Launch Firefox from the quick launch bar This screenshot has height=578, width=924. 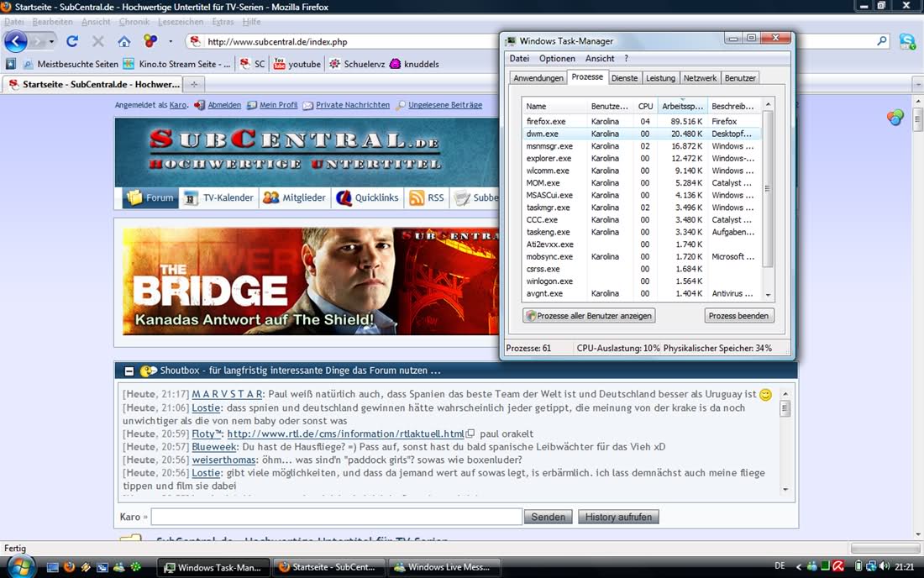tap(69, 567)
